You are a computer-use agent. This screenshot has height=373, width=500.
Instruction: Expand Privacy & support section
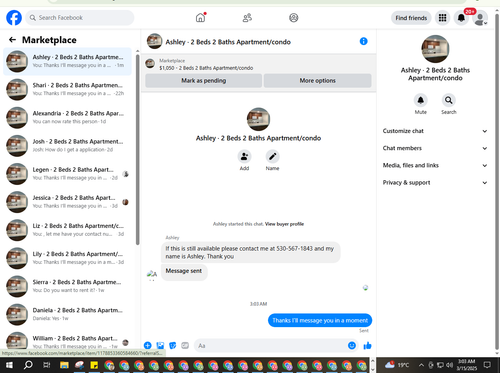pos(435,182)
